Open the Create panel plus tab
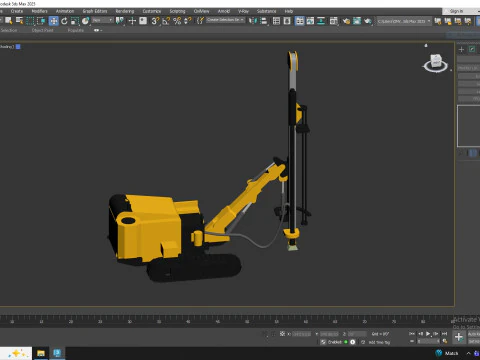Image resolution: width=480 pixels, height=360 pixels. click(x=461, y=49)
